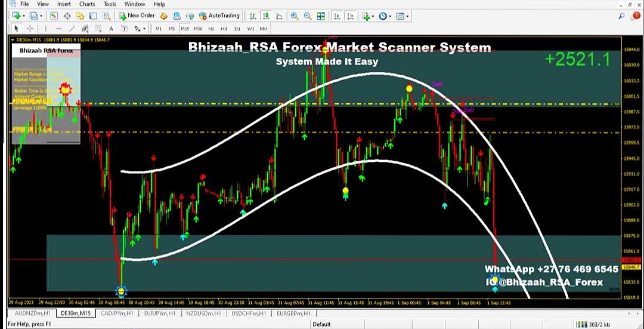Select the Vertical Line drawing tool
The image size is (644, 329).
[x=45, y=29]
